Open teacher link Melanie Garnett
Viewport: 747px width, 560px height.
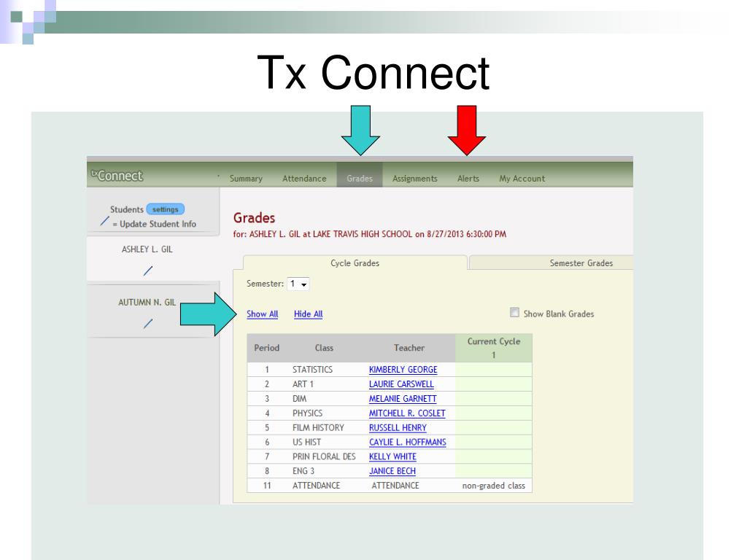(403, 399)
